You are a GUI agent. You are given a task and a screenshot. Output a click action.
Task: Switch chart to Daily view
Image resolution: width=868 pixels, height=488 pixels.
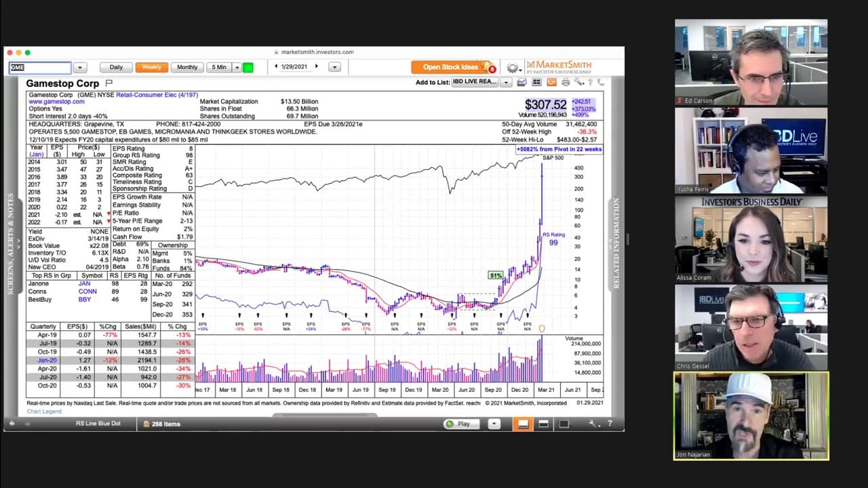coord(116,67)
